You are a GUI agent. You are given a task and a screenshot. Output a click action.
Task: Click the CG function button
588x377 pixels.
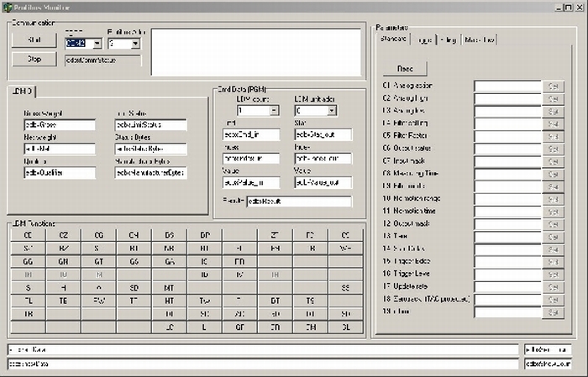click(98, 235)
